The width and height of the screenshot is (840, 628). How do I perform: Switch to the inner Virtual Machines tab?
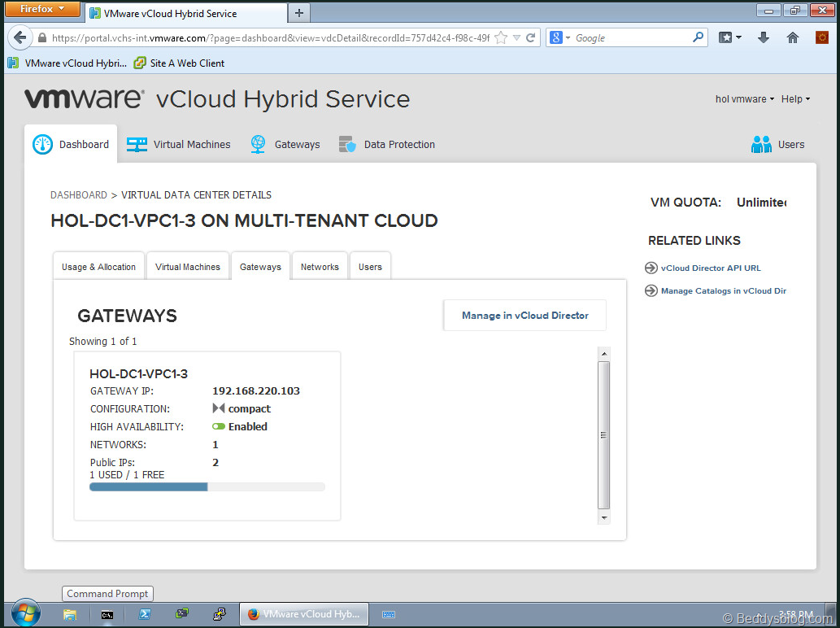[x=188, y=266]
